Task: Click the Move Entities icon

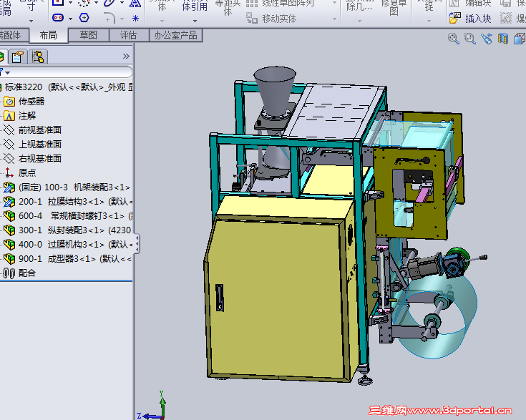Action: 252,18
